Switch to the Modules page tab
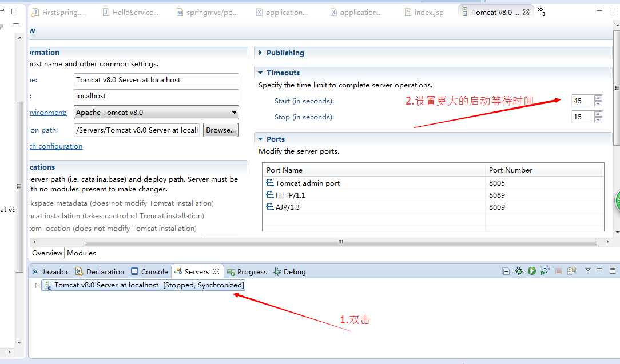The width and height of the screenshot is (620, 364). tap(81, 253)
